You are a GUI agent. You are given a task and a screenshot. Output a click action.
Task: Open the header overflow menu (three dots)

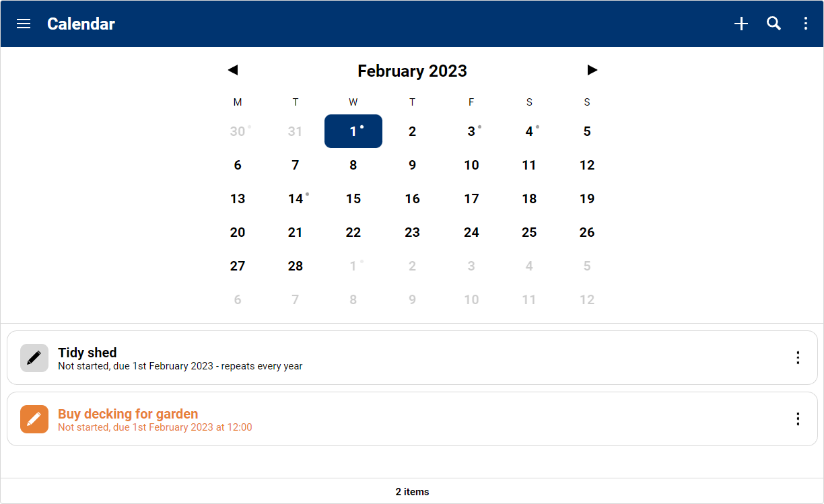click(806, 24)
